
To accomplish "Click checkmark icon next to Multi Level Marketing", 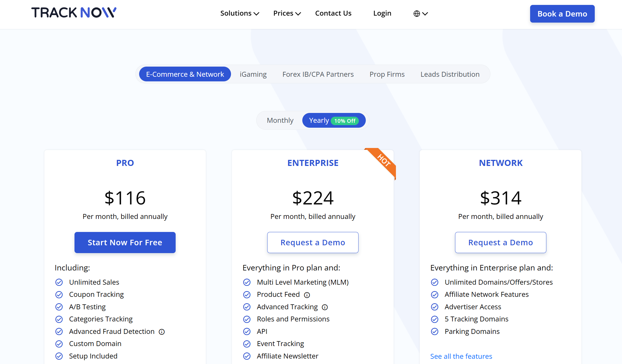I will (x=247, y=282).
